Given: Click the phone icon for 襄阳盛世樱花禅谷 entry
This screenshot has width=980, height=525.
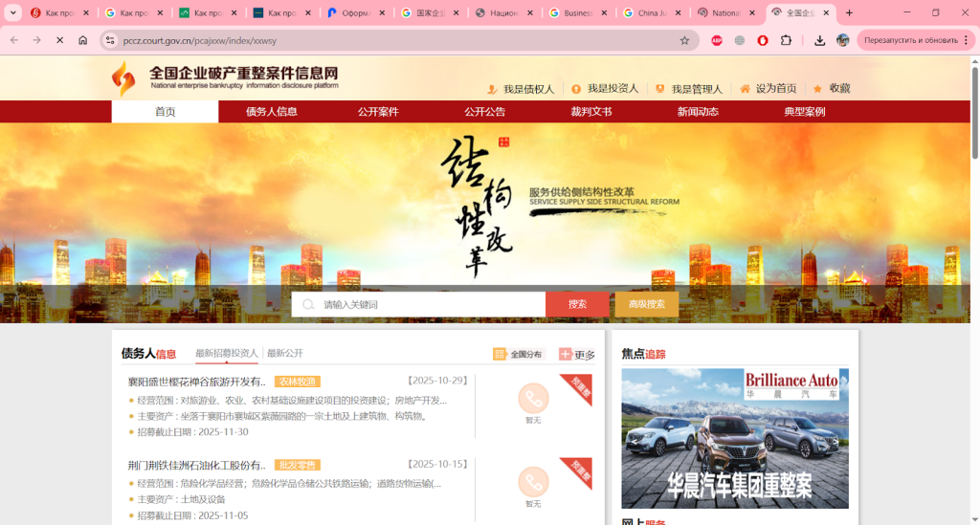Looking at the screenshot, I should pyautogui.click(x=533, y=398).
